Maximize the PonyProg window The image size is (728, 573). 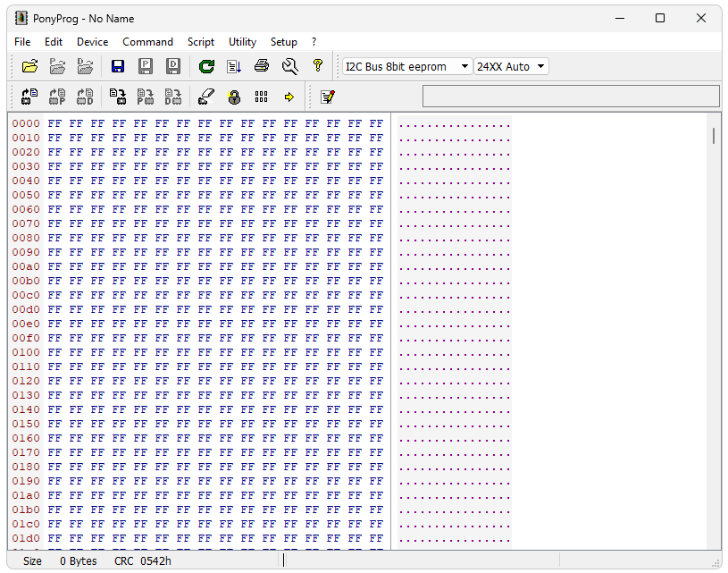pyautogui.click(x=660, y=18)
